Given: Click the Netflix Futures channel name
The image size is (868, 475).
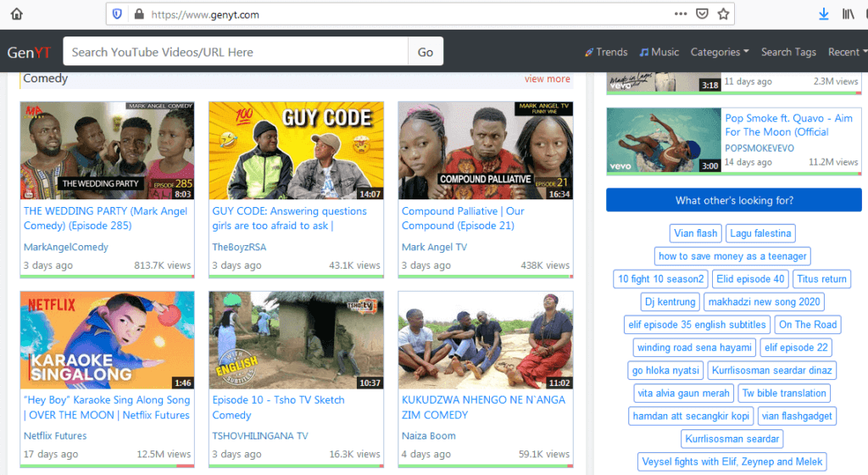Looking at the screenshot, I should pyautogui.click(x=55, y=436).
